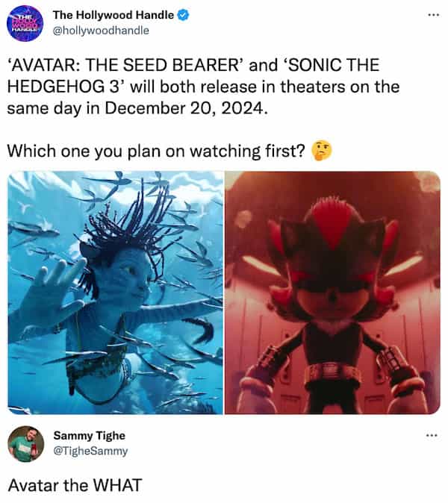The image size is (448, 503).
Task: Click the word 'WHAT' in the reply
Action: [116, 484]
